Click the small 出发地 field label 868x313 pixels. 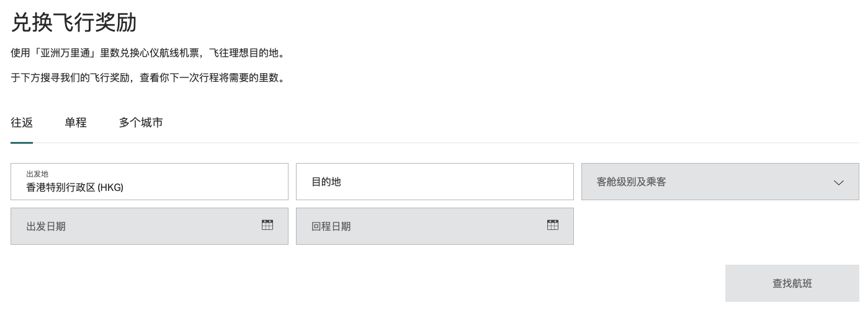(x=37, y=174)
